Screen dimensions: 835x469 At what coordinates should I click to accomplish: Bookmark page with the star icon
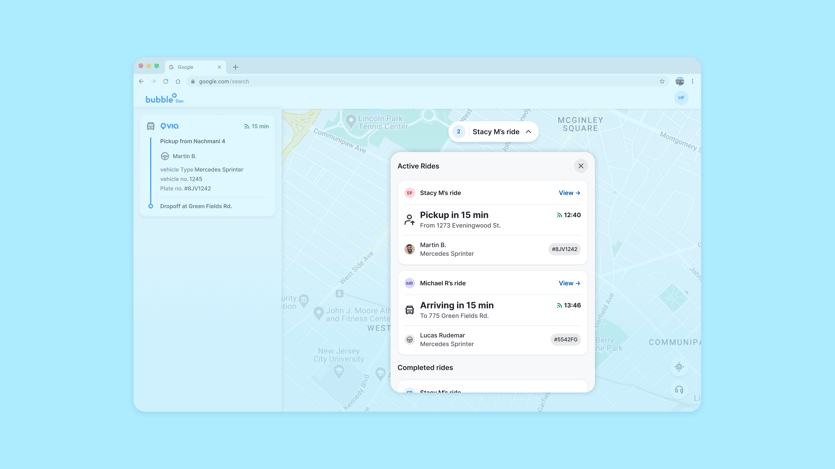click(x=662, y=82)
